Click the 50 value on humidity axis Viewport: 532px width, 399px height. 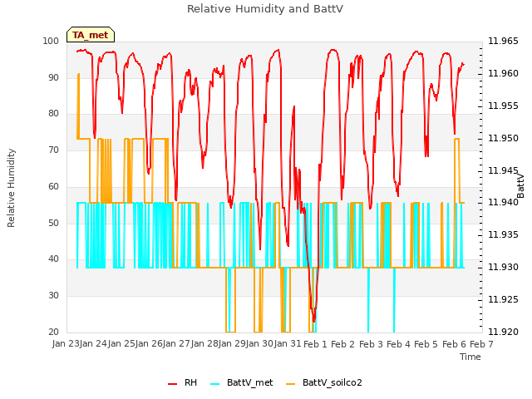(x=53, y=223)
